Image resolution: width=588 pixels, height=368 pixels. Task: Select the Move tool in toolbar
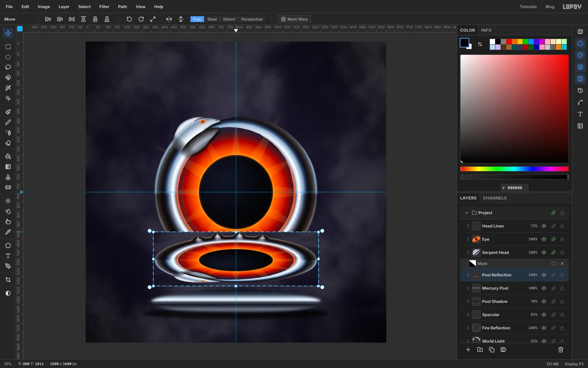tap(8, 33)
